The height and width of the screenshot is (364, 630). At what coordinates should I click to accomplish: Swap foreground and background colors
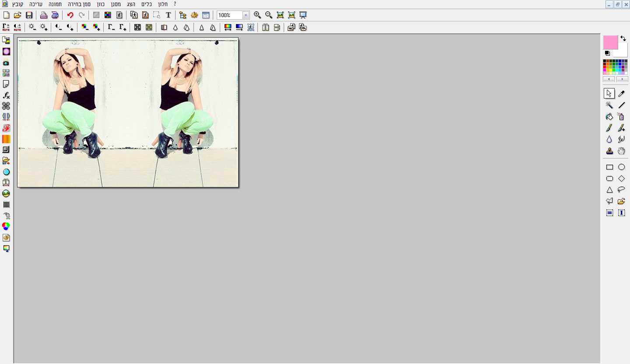623,38
